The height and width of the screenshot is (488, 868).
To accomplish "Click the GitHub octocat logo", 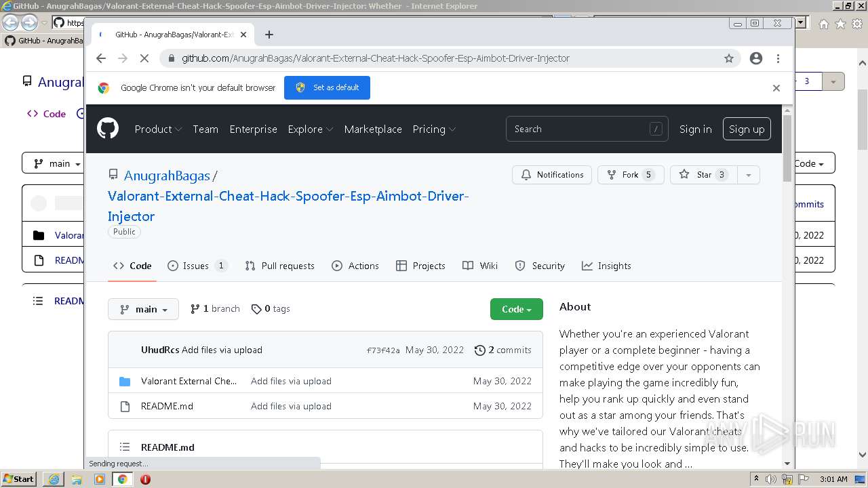I will click(x=108, y=128).
